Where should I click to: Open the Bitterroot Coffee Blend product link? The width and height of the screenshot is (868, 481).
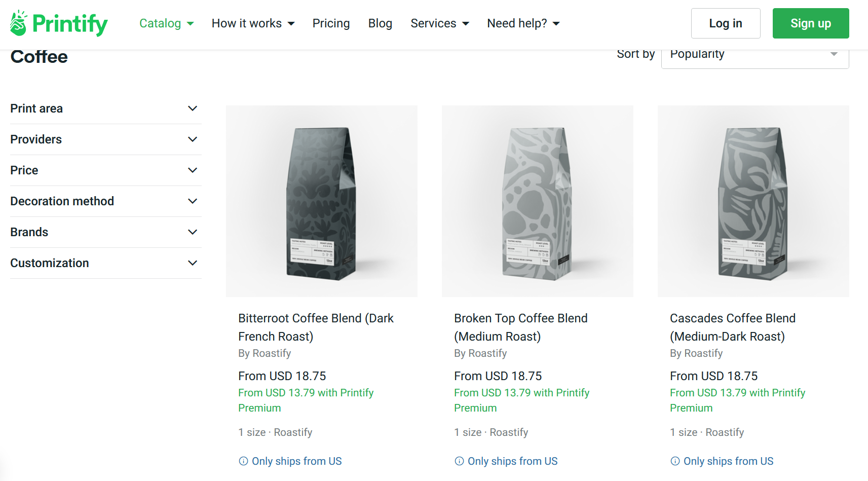click(316, 327)
